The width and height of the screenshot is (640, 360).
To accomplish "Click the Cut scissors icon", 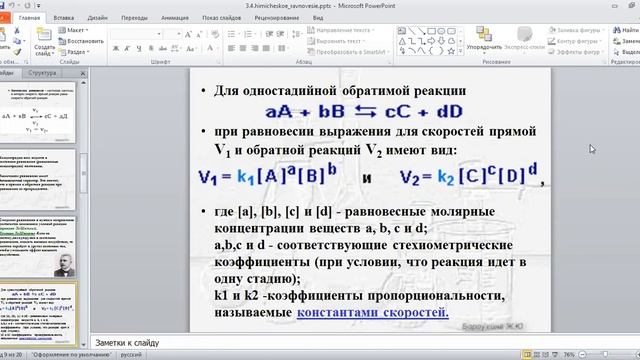I will coord(17,31).
